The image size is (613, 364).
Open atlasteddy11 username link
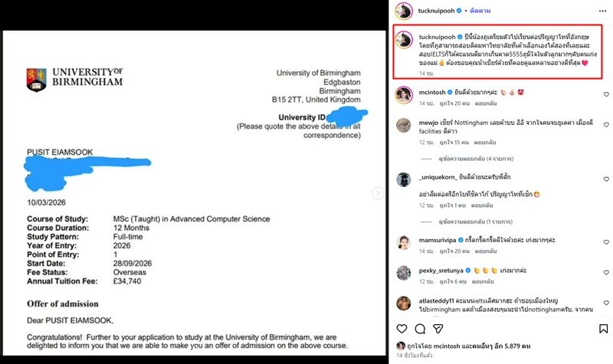tap(436, 300)
